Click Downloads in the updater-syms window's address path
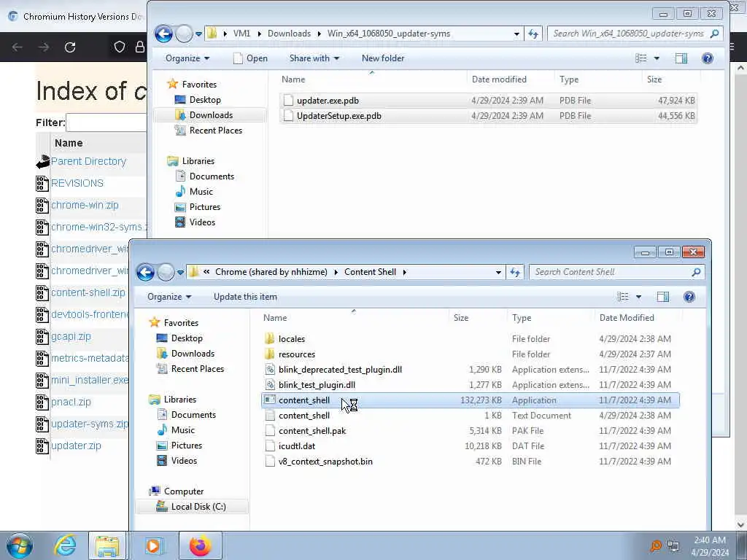This screenshot has width=747, height=560. [289, 34]
